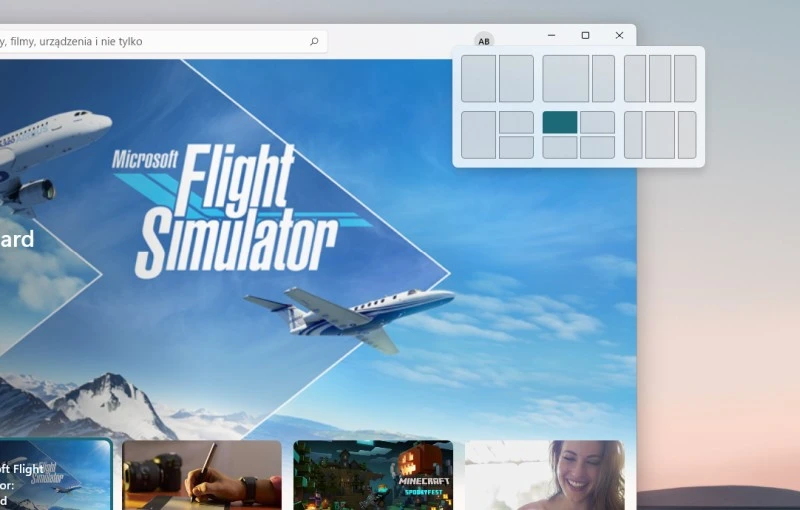Snap to top-right quadrant of four-grid layout
800x510 pixels.
point(597,122)
